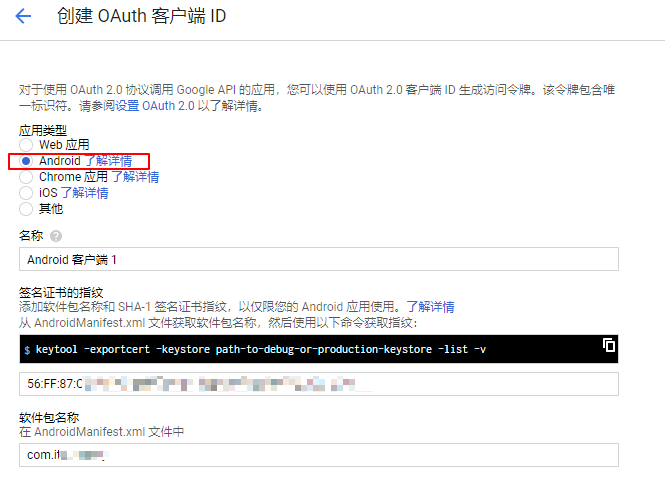Image resolution: width=665 pixels, height=488 pixels.
Task: Open 了解详情 link next to iOS
Action: [84, 193]
